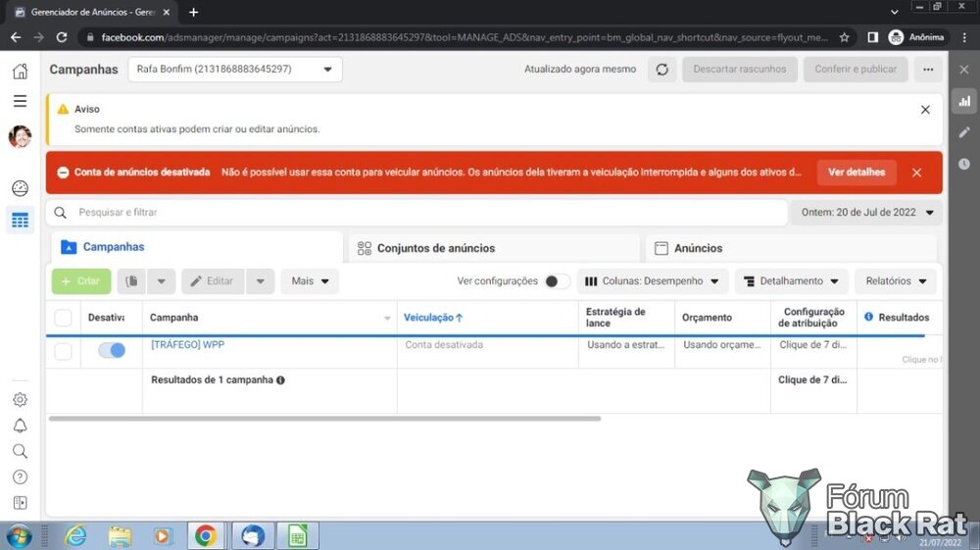
Task: Open the hamburger menu in left sidebar
Action: pyautogui.click(x=20, y=101)
